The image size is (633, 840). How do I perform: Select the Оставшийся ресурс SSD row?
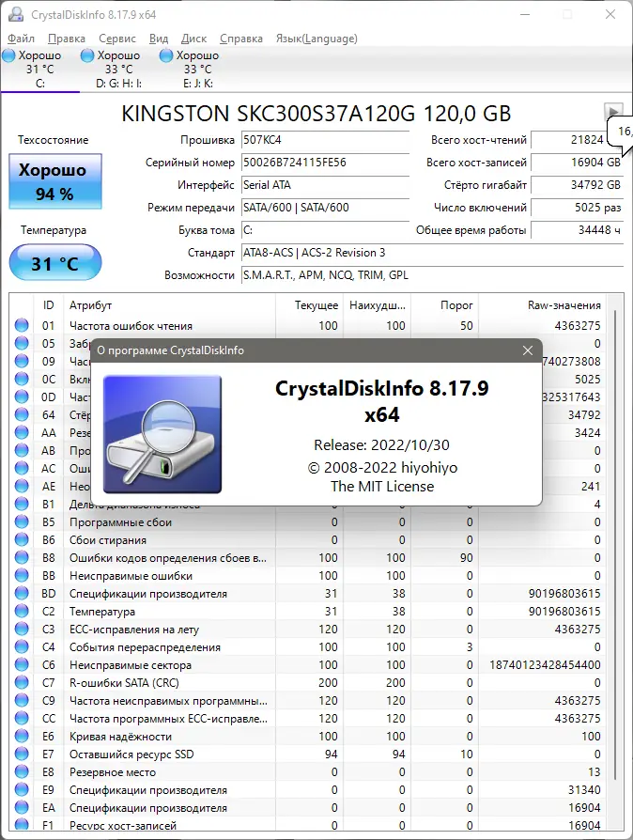[x=308, y=754]
